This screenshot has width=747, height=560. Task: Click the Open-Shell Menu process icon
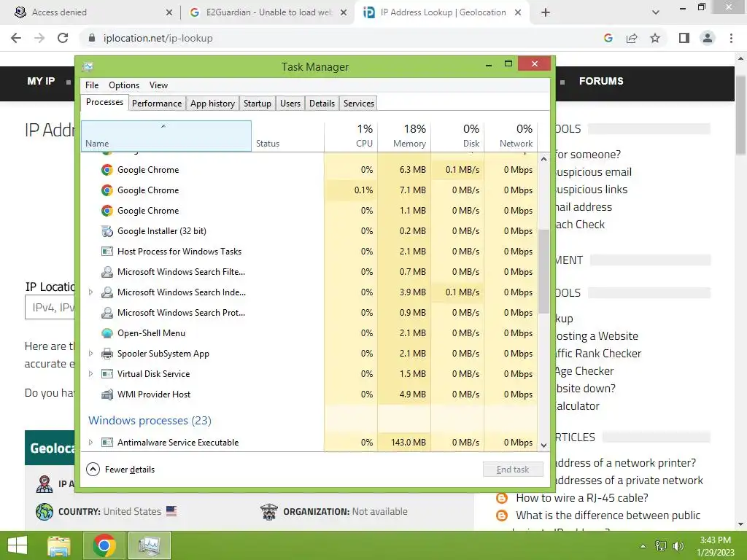pos(107,333)
